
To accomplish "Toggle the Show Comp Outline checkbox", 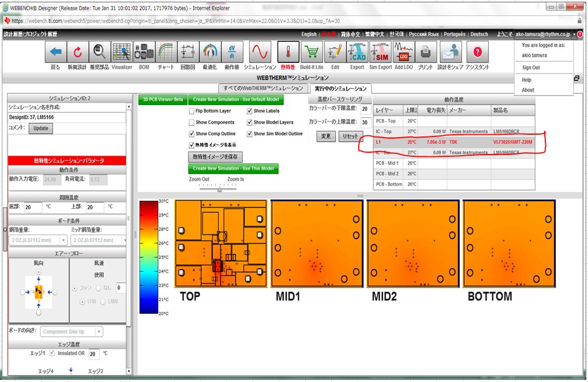I will (x=191, y=134).
